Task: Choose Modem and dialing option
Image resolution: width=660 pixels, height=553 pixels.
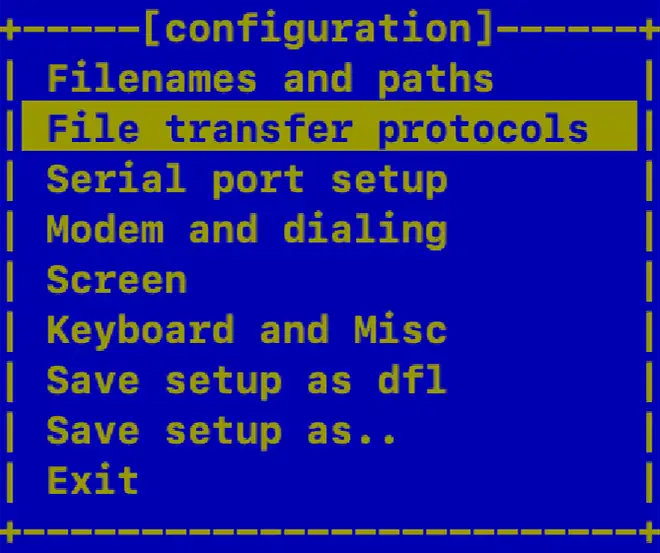Action: coord(246,230)
